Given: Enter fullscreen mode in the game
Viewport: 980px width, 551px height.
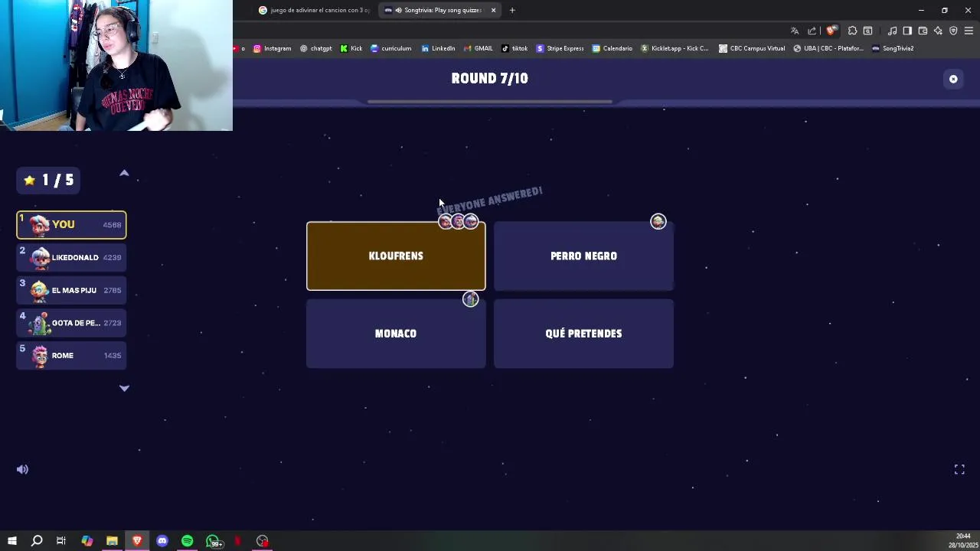Looking at the screenshot, I should click(x=959, y=470).
